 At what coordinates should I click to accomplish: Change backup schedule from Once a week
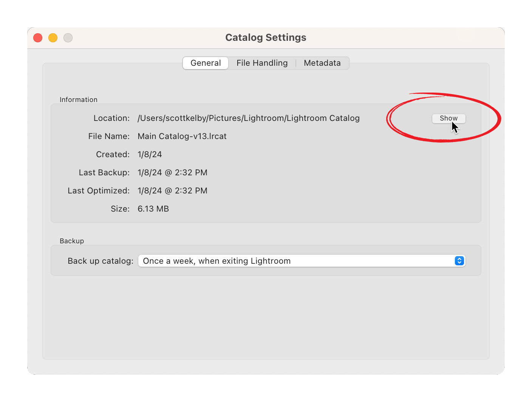[x=302, y=261]
